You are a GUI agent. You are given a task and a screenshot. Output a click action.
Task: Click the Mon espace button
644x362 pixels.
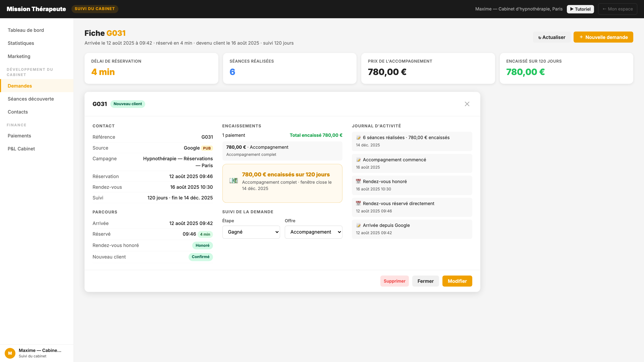click(618, 9)
